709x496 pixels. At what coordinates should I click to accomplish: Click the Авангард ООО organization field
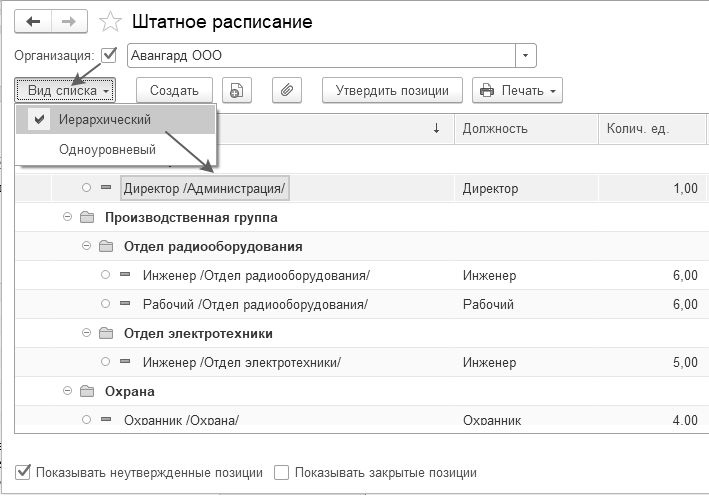tap(320, 56)
